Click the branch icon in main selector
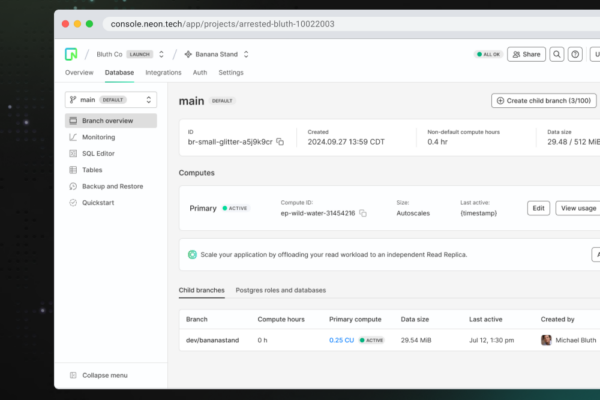This screenshot has width=600, height=400. tap(73, 100)
